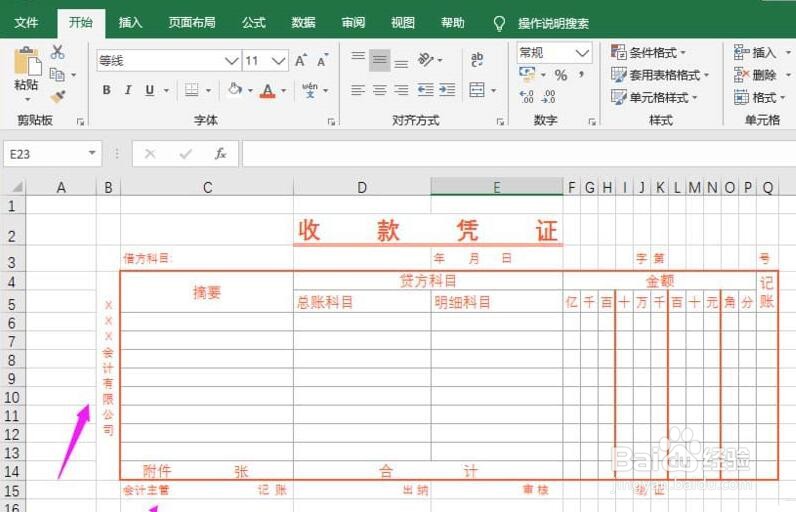The image size is (796, 512).
Task: Click the select-all corner triangle
Action: click(17, 187)
